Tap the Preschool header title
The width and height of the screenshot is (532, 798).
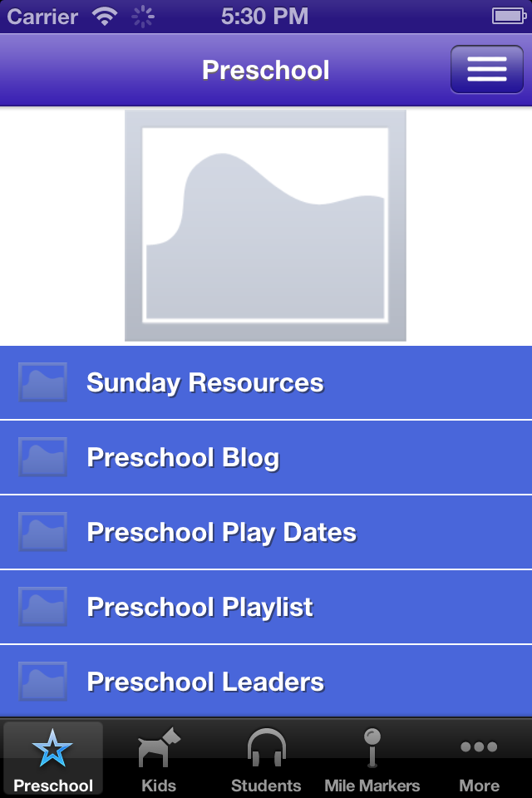pyautogui.click(x=265, y=70)
